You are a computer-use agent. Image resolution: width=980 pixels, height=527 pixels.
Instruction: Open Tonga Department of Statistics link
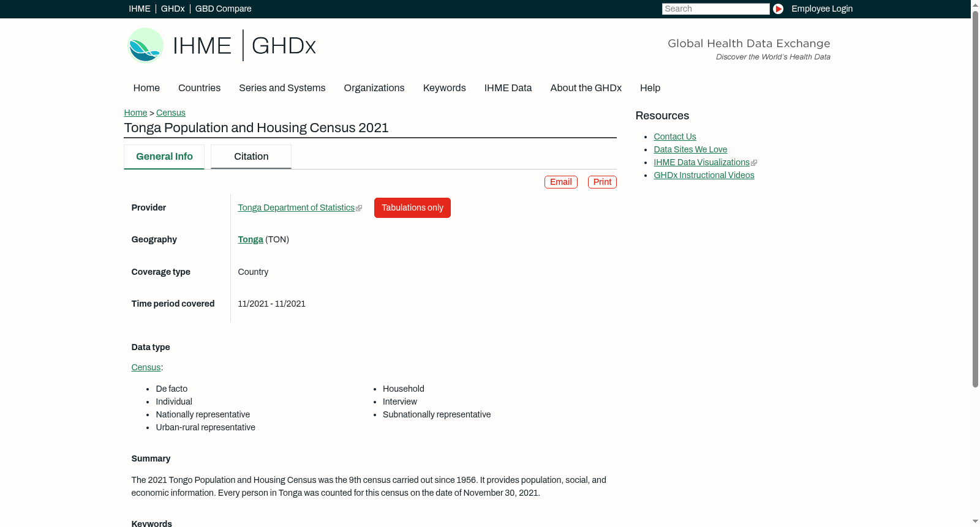(296, 207)
